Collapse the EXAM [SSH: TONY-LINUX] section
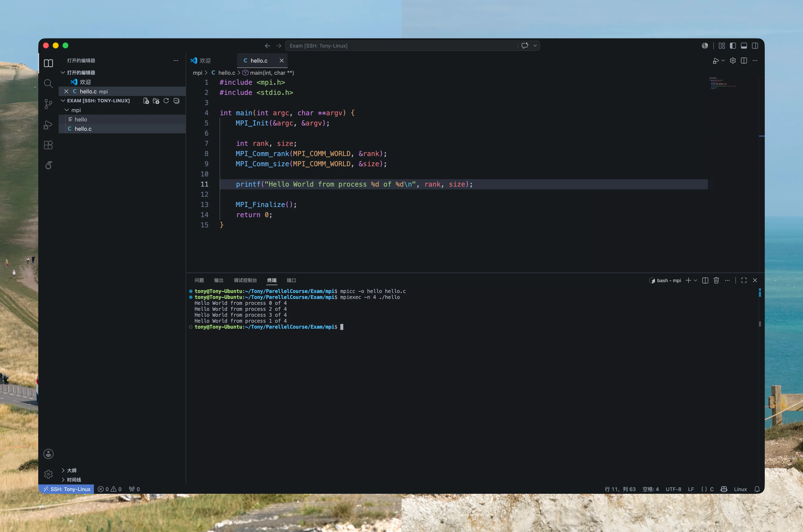 (x=63, y=101)
